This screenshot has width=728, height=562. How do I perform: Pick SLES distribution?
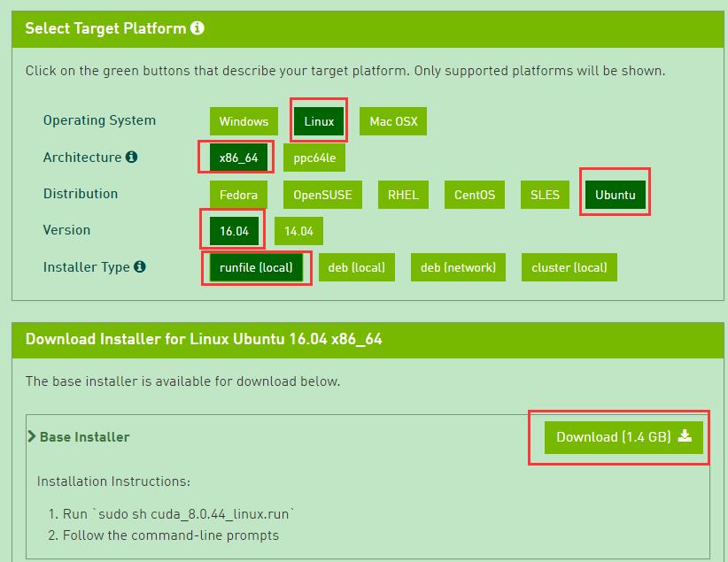(x=545, y=195)
